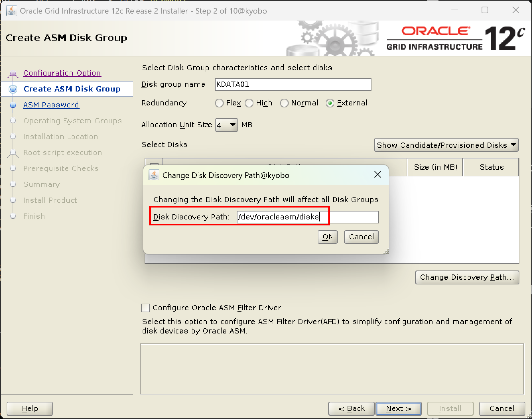Click Cancel in the discovery path dialog
The width and height of the screenshot is (532, 419).
(x=362, y=237)
